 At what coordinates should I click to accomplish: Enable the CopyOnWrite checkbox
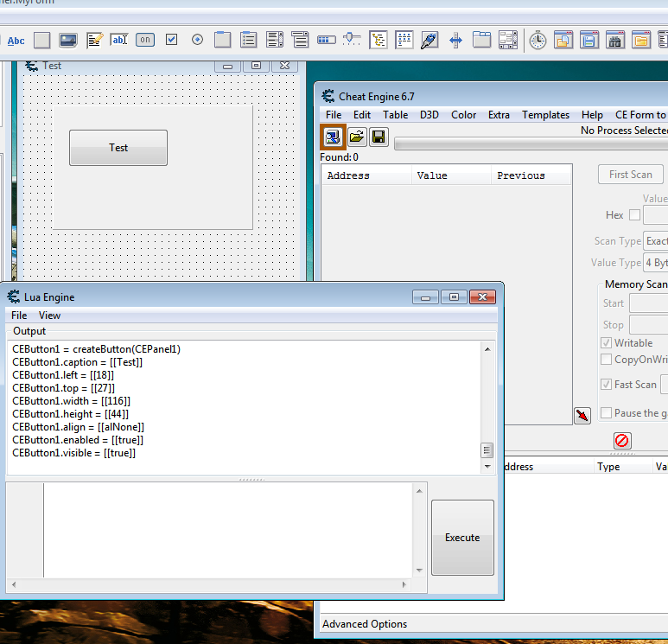607,360
